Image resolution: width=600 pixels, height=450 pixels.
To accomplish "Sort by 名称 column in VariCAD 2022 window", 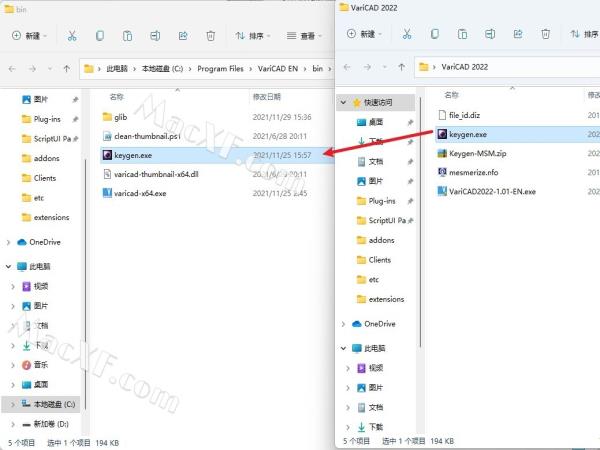I will [452, 95].
